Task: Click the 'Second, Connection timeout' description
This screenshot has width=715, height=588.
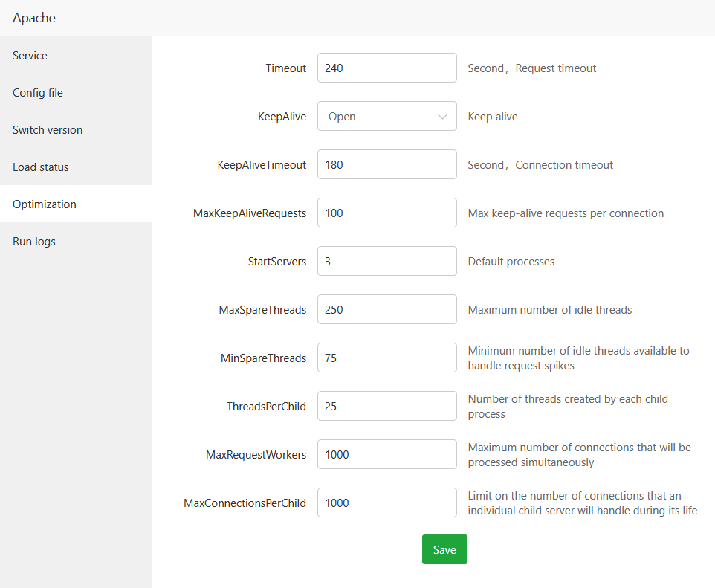Action: pyautogui.click(x=540, y=165)
